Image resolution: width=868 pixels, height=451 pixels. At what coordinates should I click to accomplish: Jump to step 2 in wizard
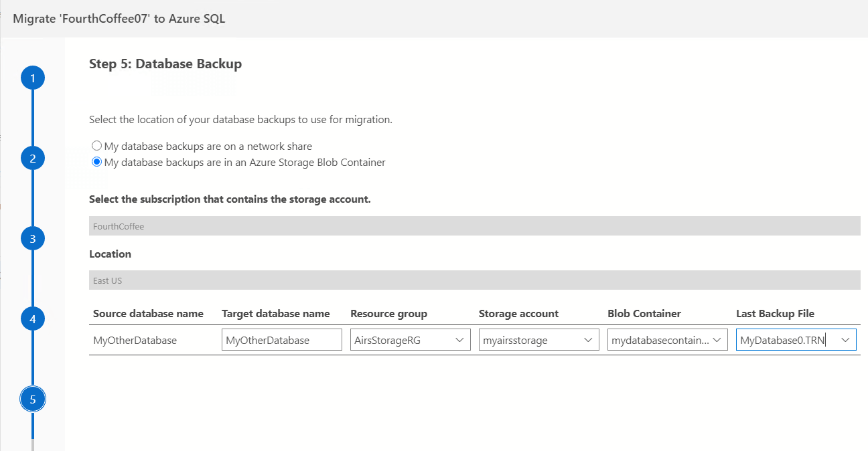(32, 159)
